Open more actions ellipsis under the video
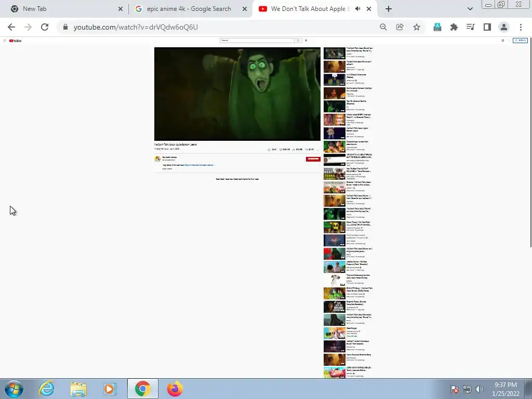This screenshot has width=532, height=399. (318, 149)
